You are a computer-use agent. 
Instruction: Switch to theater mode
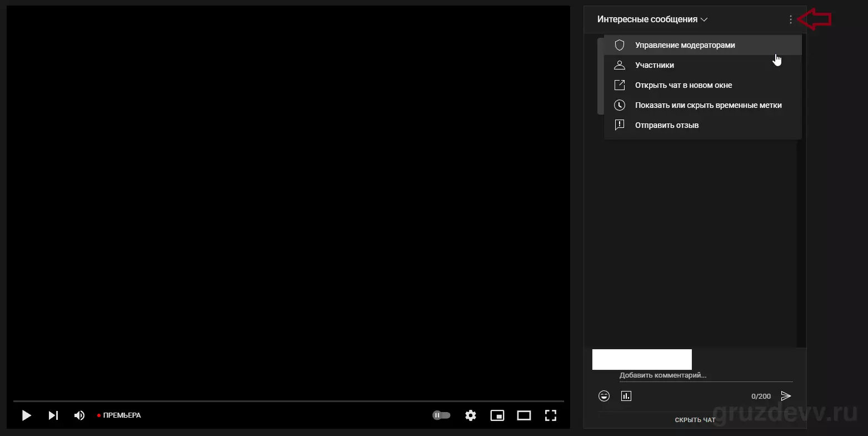[524, 415]
